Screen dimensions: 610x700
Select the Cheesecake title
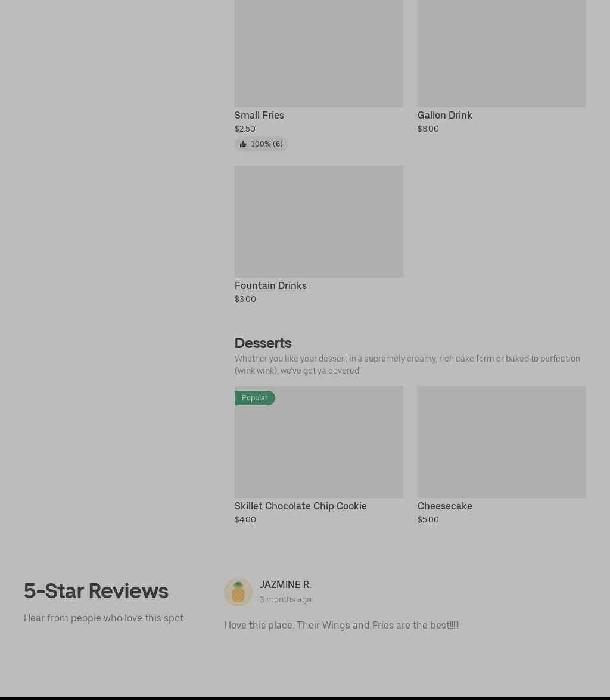click(445, 506)
